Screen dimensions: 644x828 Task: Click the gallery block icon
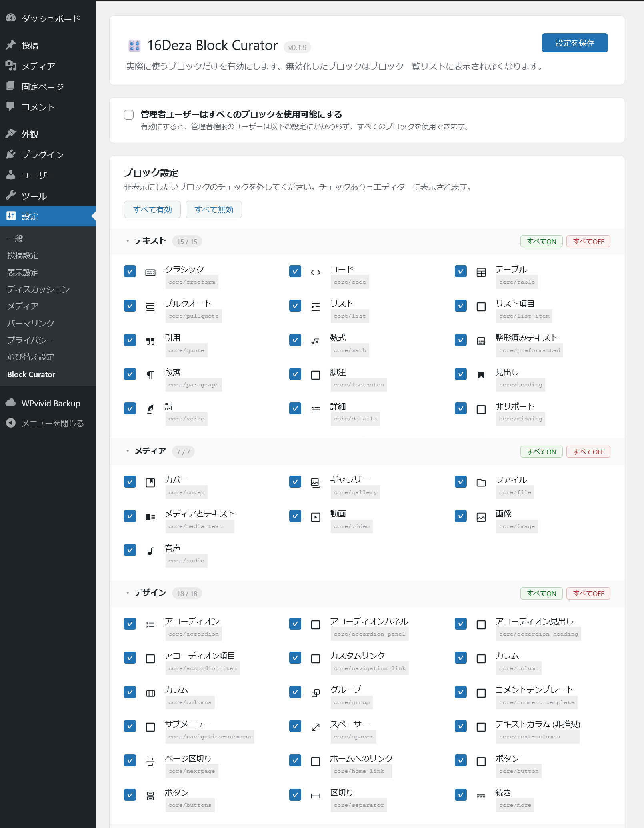click(x=316, y=483)
